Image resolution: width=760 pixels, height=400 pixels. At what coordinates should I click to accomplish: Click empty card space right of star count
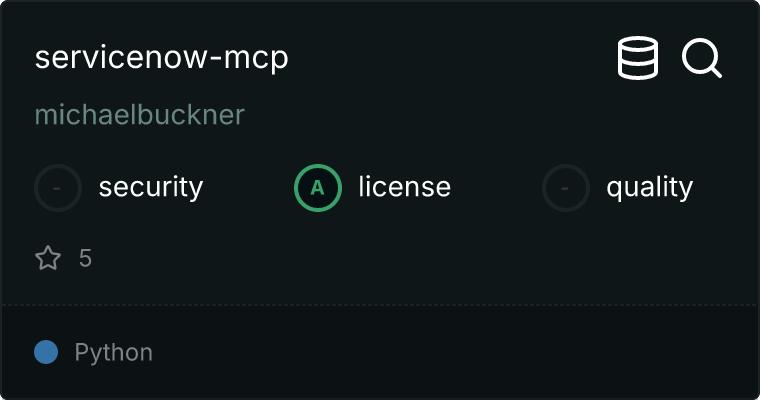(x=412, y=258)
